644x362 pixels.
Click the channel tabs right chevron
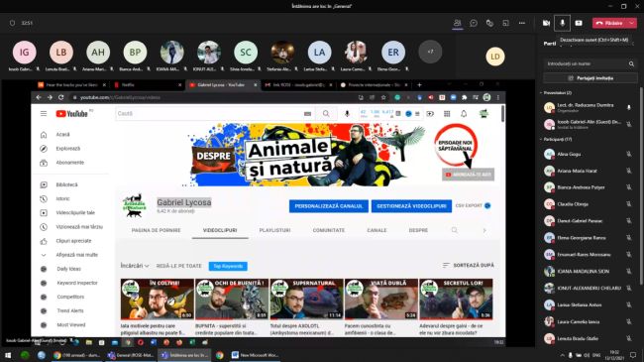click(484, 230)
